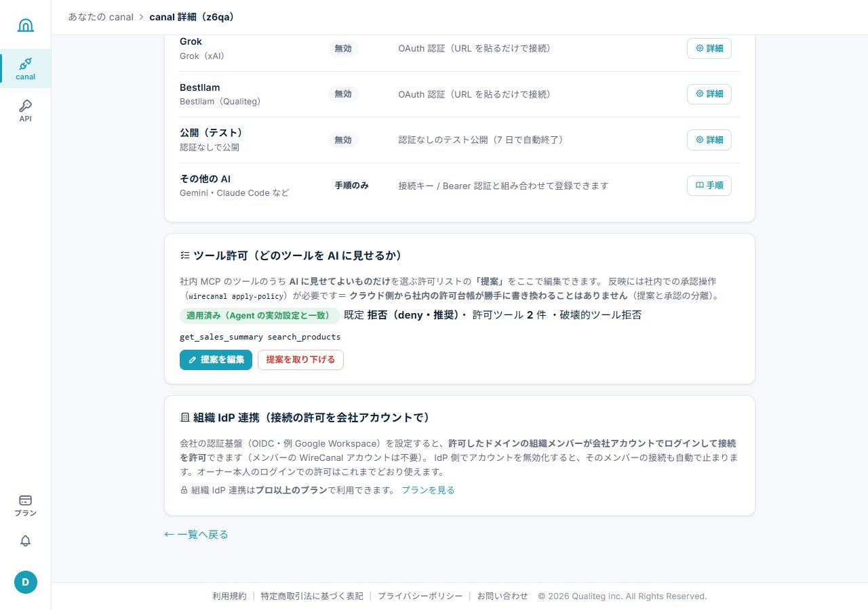The image size is (868, 610).
Task: Open the D user avatar menu
Action: coord(26,582)
